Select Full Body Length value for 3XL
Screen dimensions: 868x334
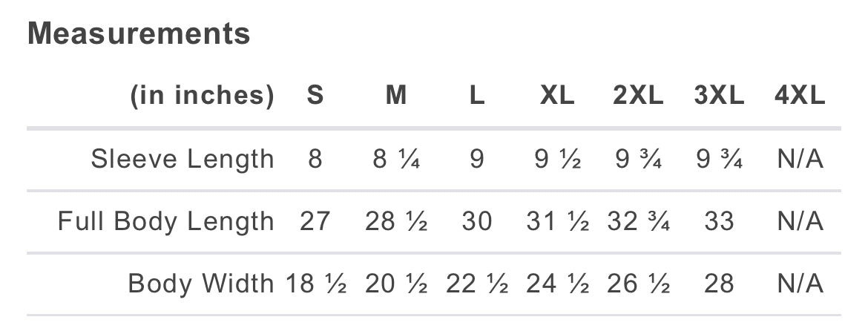point(719,222)
